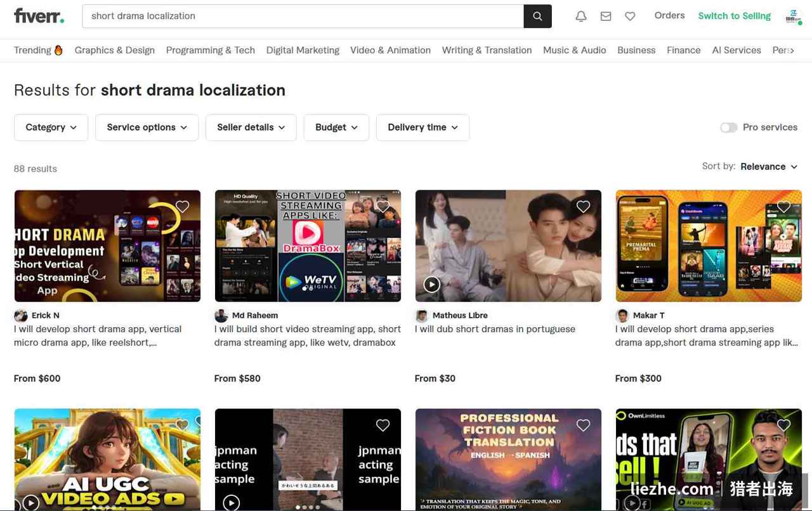812x511 pixels.
Task: Play Matheus Libre dubbing video
Action: [x=432, y=284]
